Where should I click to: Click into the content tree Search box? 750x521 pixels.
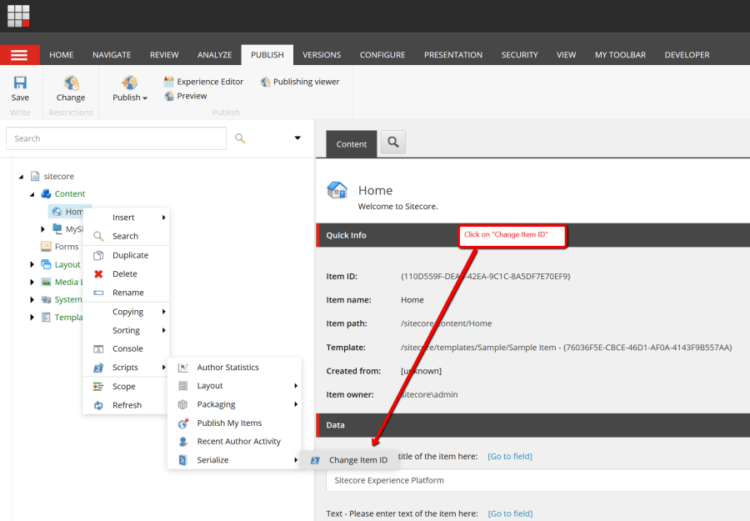pos(115,138)
